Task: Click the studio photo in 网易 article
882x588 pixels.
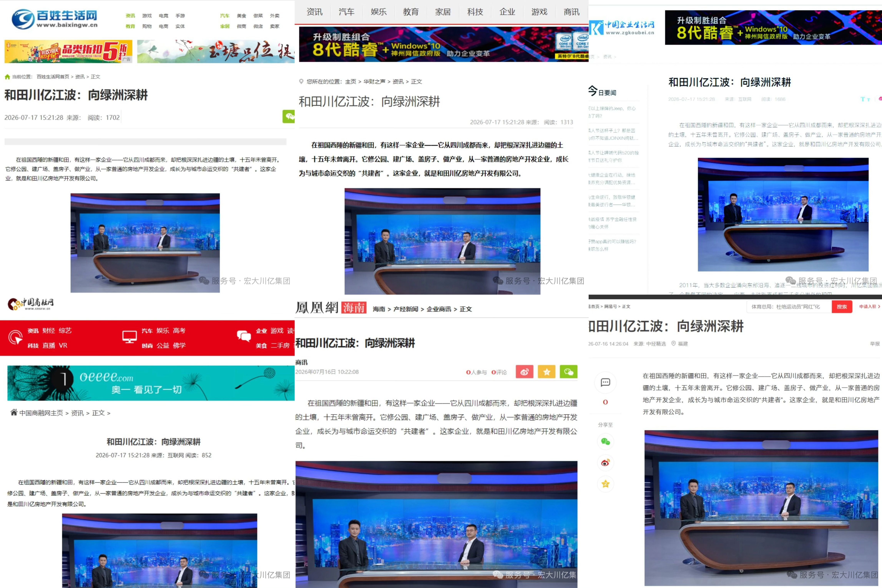Action: (x=761, y=508)
